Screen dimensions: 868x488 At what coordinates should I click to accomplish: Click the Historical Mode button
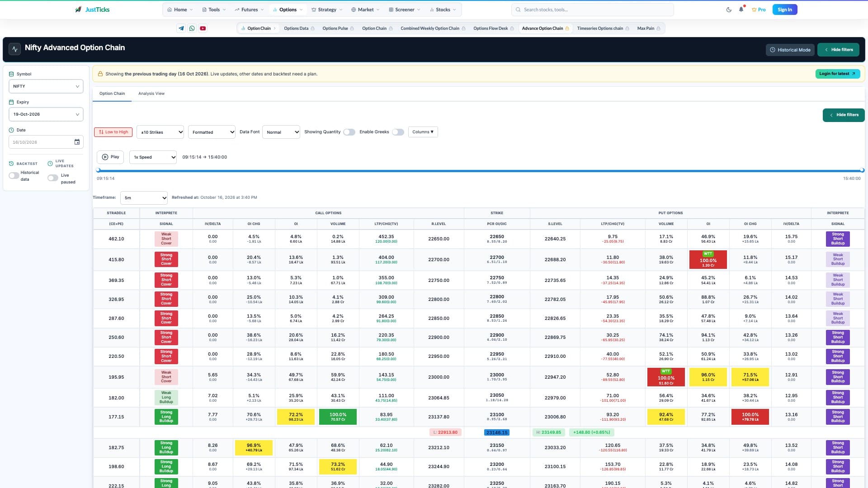(x=790, y=50)
